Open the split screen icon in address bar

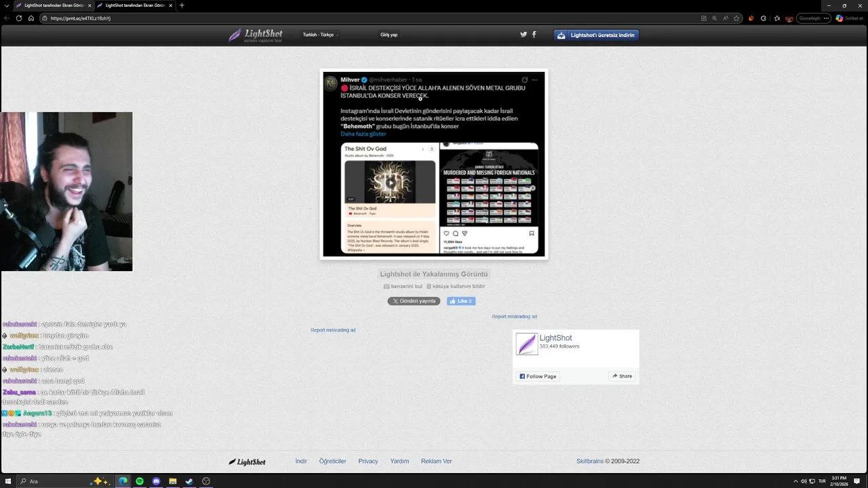[703, 18]
